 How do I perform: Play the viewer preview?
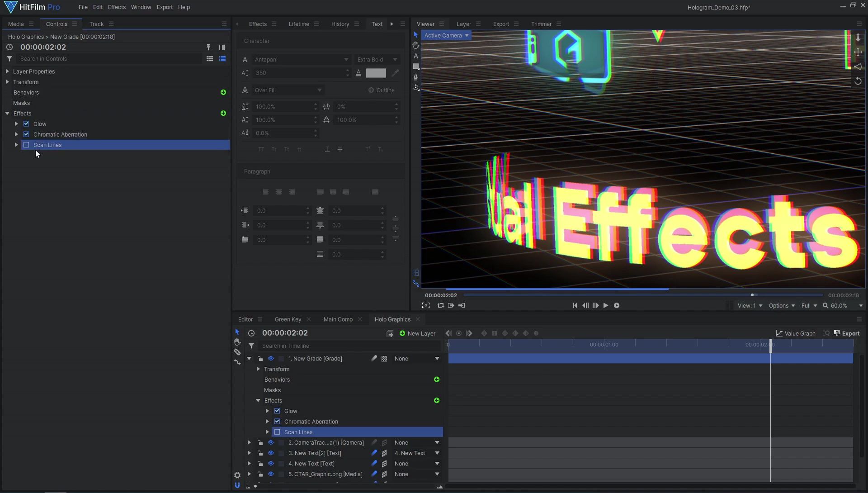pos(606,306)
